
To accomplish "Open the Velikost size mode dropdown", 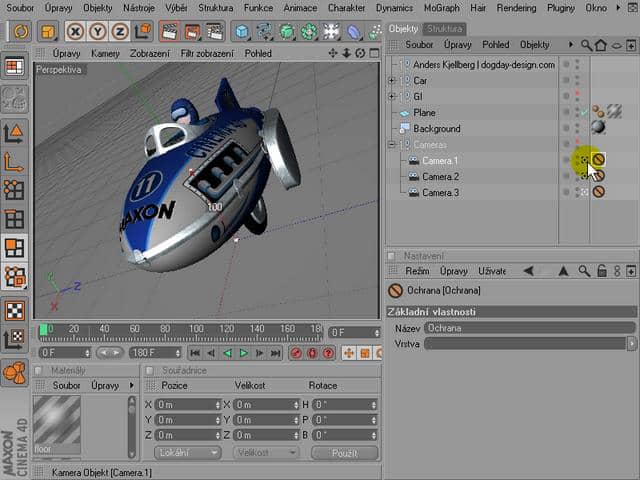I will [266, 453].
